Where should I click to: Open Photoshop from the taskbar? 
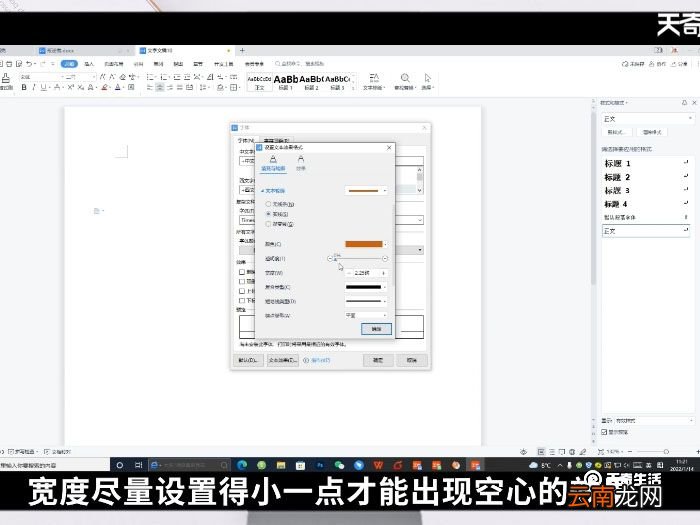coord(320,465)
